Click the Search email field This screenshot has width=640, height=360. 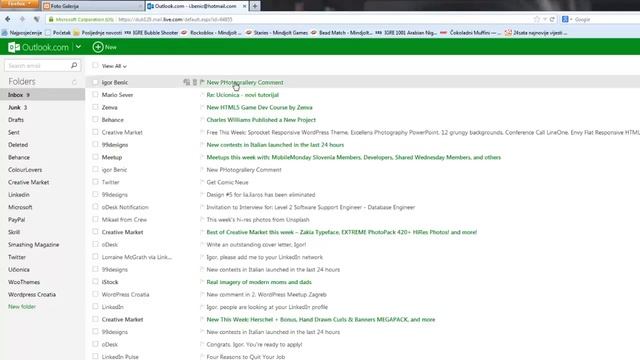click(x=37, y=66)
